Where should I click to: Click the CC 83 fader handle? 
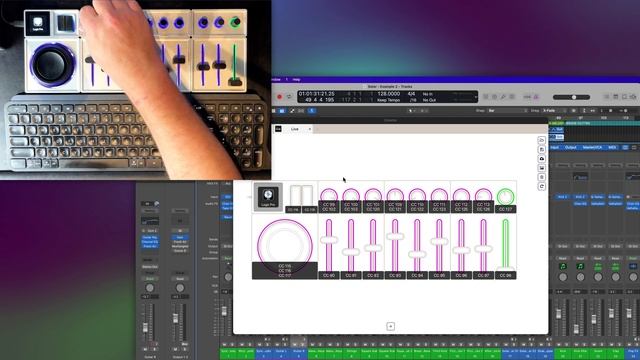click(x=395, y=236)
